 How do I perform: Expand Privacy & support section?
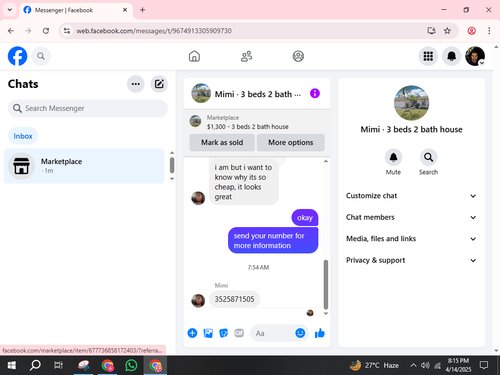tap(411, 260)
